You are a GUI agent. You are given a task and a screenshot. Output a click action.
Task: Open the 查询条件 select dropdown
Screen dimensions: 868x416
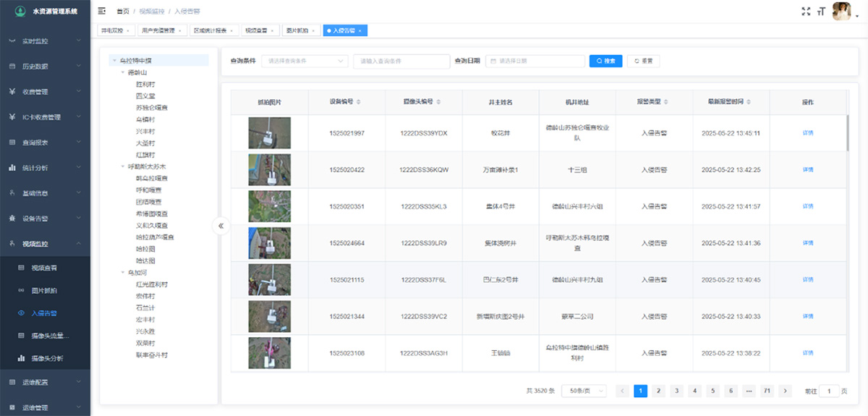[305, 61]
